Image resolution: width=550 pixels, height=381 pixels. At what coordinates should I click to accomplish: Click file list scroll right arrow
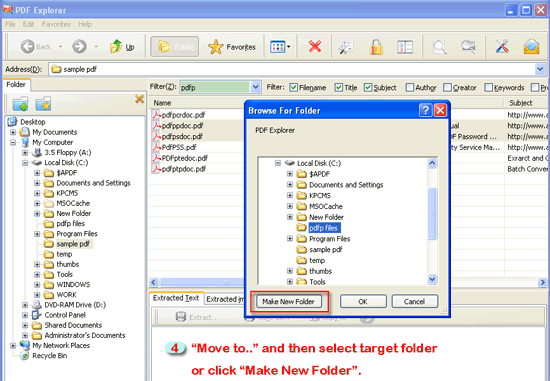(542, 282)
